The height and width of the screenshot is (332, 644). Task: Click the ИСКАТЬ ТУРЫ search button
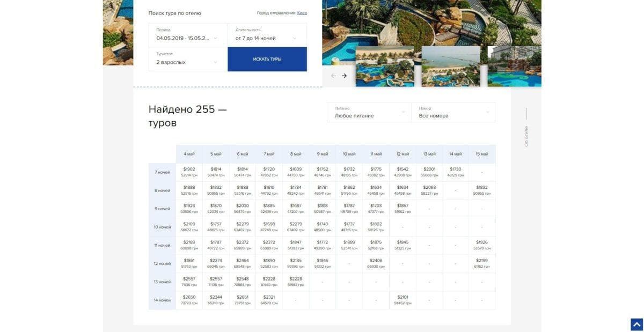267,59
